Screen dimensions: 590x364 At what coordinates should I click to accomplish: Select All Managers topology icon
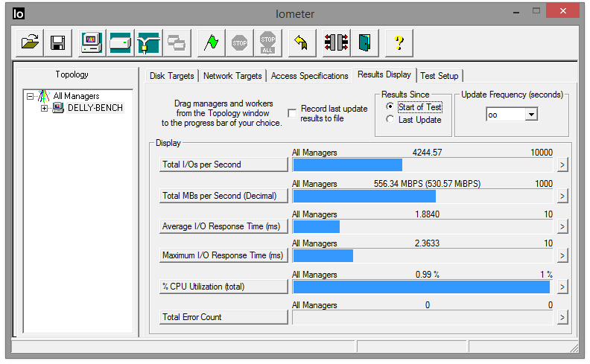click(x=44, y=96)
